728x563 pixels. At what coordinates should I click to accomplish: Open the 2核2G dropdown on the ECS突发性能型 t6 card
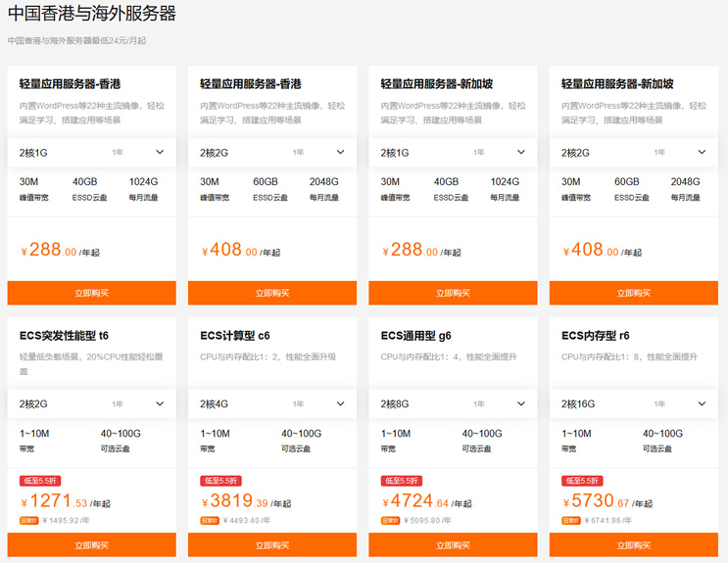tap(91, 403)
